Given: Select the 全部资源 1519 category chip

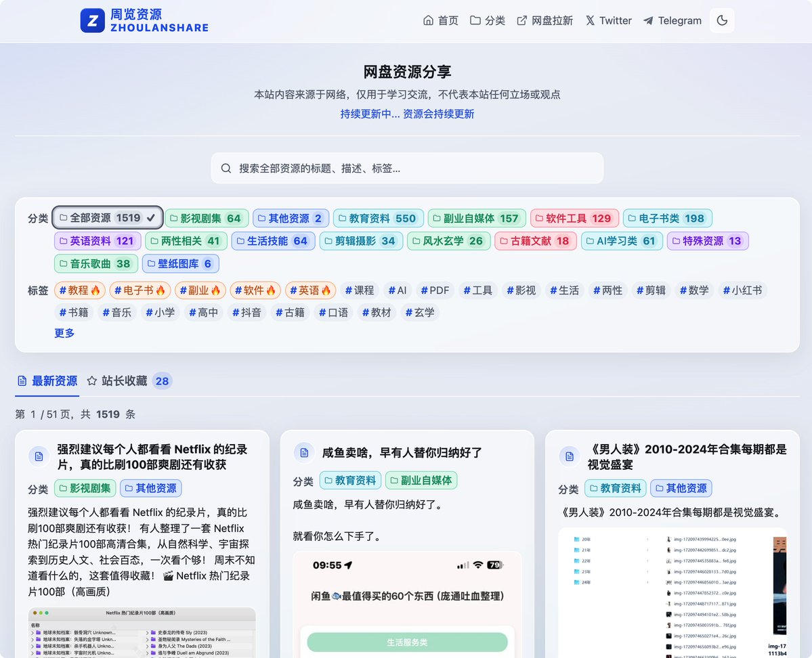Looking at the screenshot, I should pos(107,218).
